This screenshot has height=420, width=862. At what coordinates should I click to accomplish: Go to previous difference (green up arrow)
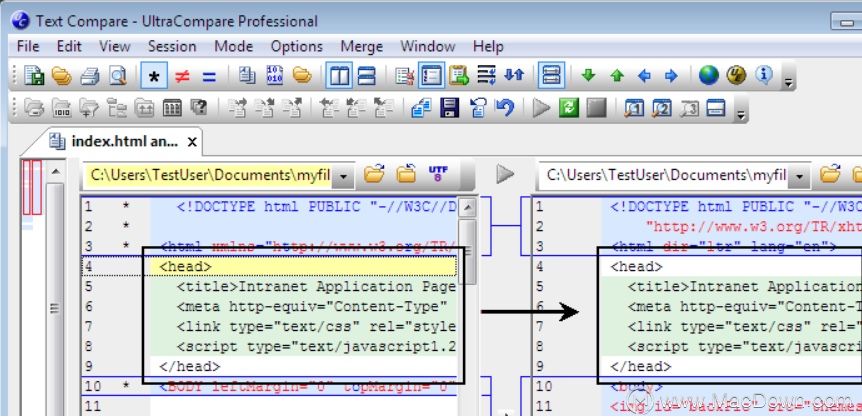tap(617, 76)
